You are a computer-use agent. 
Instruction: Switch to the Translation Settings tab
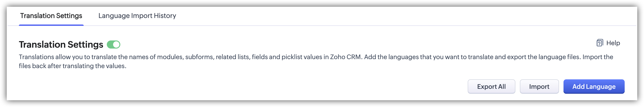pos(51,16)
